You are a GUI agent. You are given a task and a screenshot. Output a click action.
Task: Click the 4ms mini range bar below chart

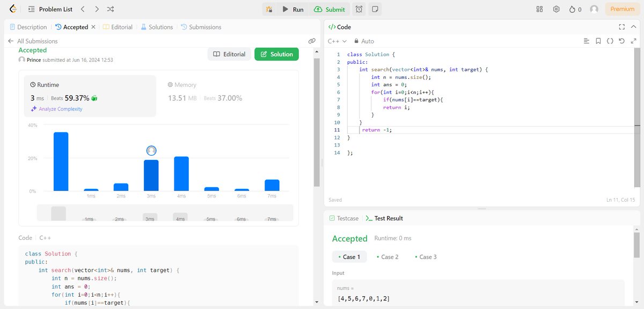click(x=181, y=217)
